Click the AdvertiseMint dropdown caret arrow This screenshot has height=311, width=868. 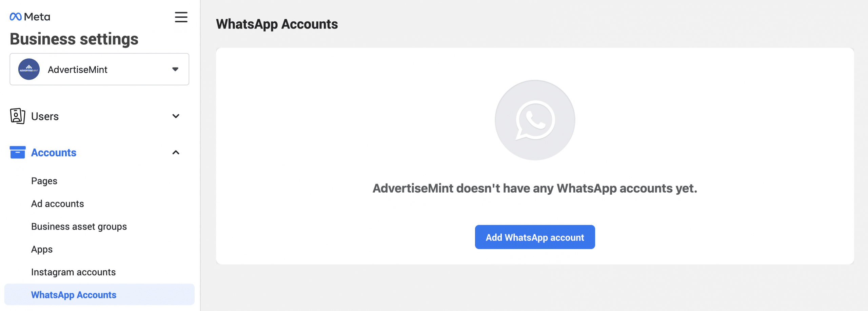coord(175,69)
